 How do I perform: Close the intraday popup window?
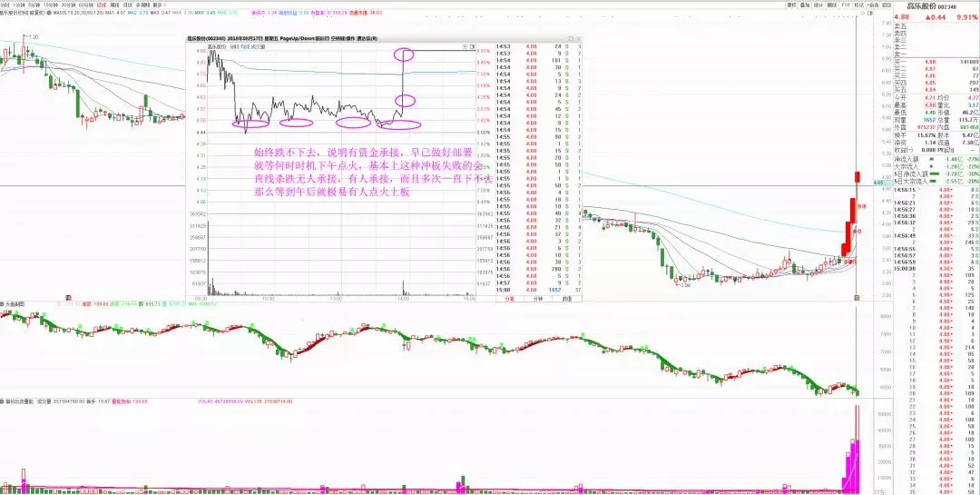[578, 39]
